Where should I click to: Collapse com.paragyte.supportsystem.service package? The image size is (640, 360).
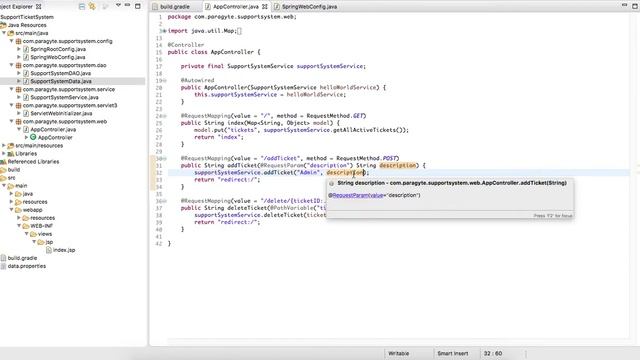tap(11, 89)
